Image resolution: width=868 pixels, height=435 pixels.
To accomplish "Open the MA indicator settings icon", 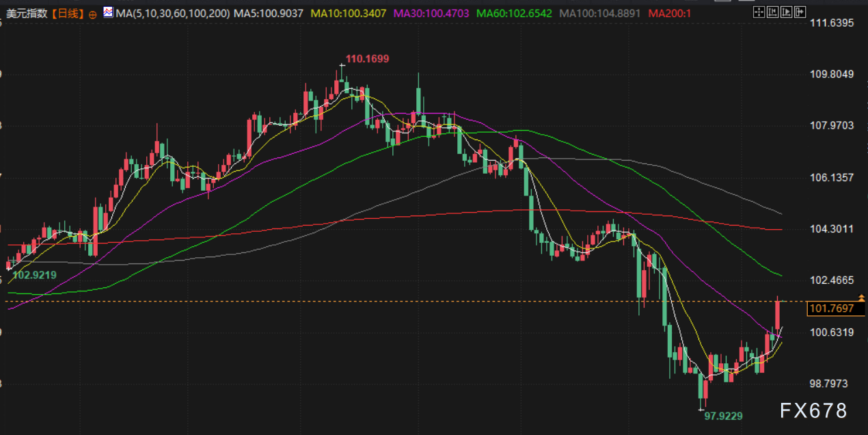I will click(x=108, y=12).
